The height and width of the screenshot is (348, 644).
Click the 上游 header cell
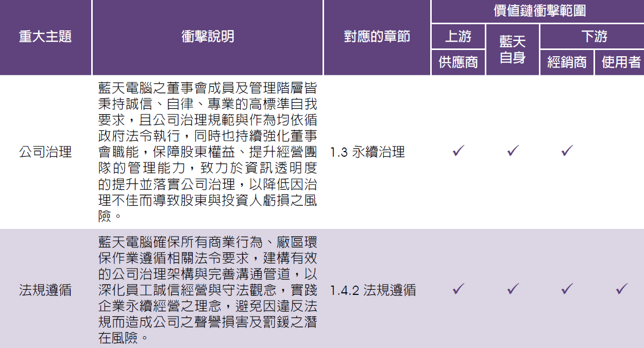pyautogui.click(x=458, y=36)
